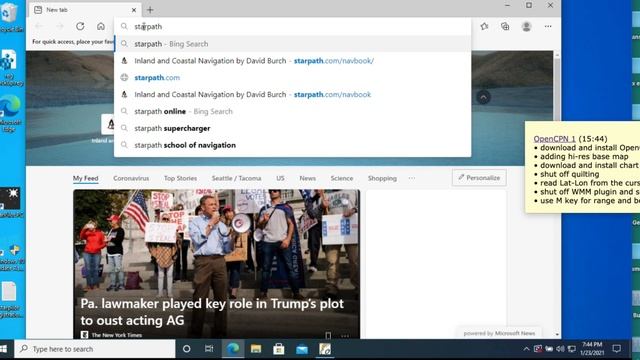Open the Action Center notifications icon
640x360 pixels.
coord(616,349)
